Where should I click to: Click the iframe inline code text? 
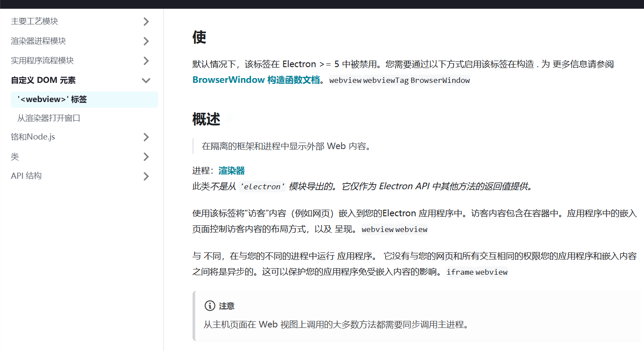[460, 272]
